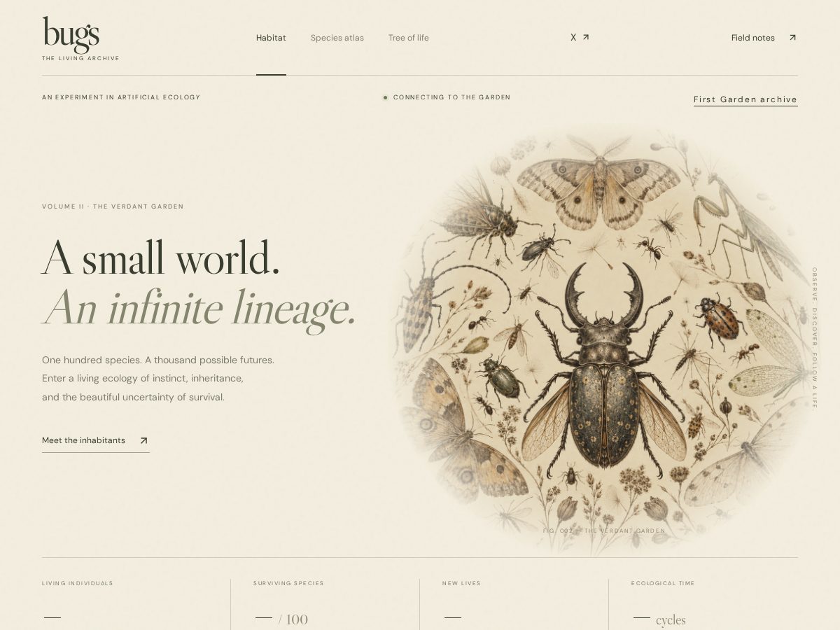This screenshot has width=840, height=630.
Task: Click the arrow icon beside Meet the inhabitants
Action: coord(143,440)
